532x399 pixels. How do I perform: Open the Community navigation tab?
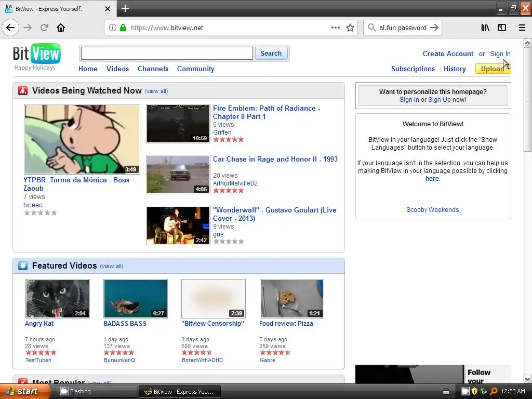coord(196,69)
